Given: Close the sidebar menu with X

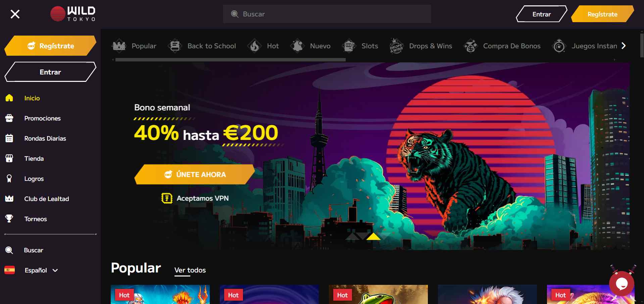Looking at the screenshot, I should click(15, 14).
